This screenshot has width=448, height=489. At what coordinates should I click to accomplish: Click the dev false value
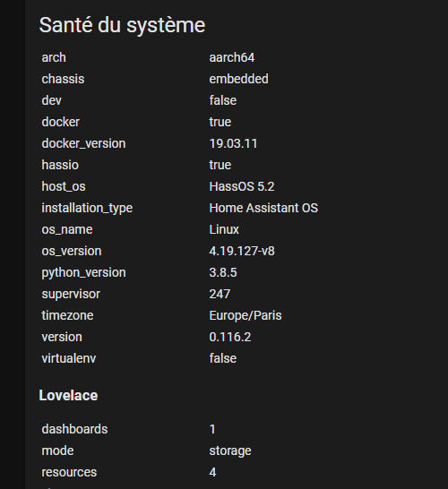(x=223, y=100)
